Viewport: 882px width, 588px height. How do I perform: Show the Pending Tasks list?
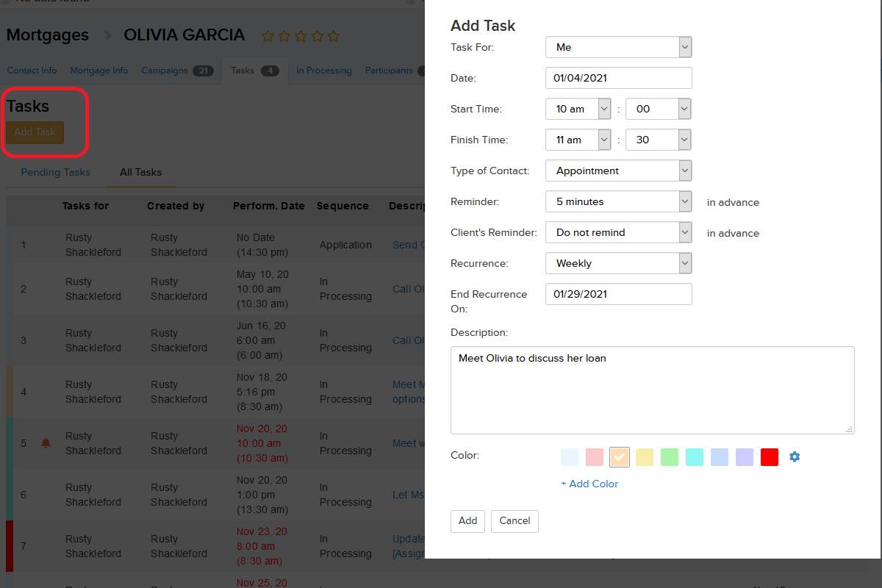click(x=55, y=172)
